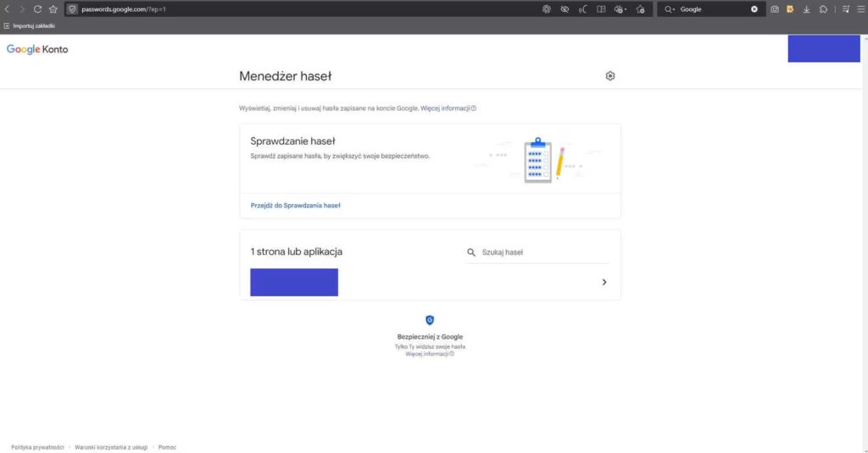Expand the saved password entry chevron
Viewport: 868px width, 453px height.
pos(604,282)
